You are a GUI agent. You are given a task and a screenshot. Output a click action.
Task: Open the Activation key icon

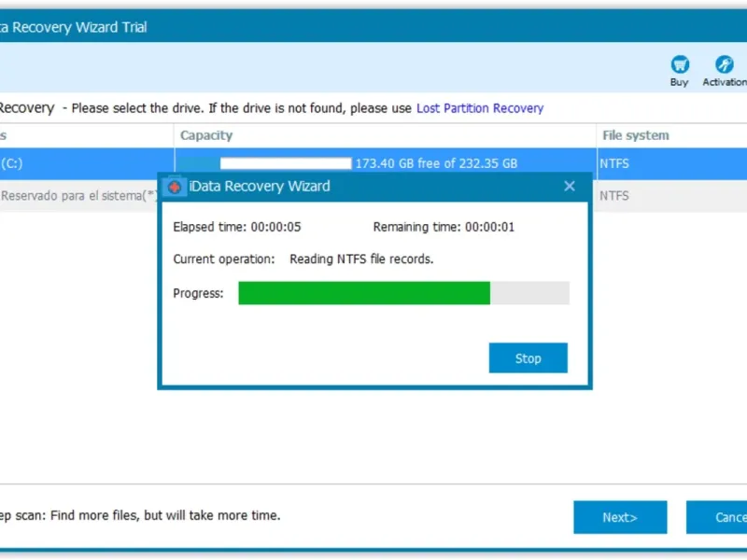(725, 64)
